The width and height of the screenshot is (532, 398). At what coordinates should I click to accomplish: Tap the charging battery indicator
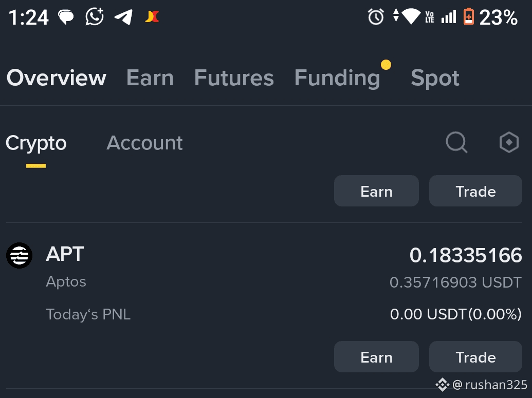(x=468, y=17)
